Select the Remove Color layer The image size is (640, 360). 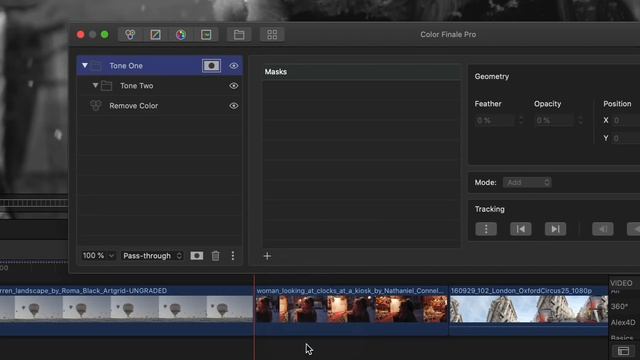coord(160,106)
